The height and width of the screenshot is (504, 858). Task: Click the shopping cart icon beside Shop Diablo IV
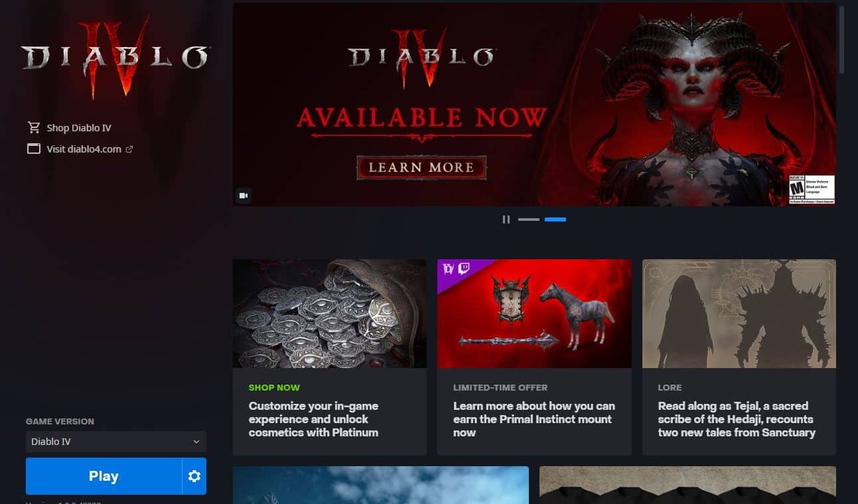(34, 127)
